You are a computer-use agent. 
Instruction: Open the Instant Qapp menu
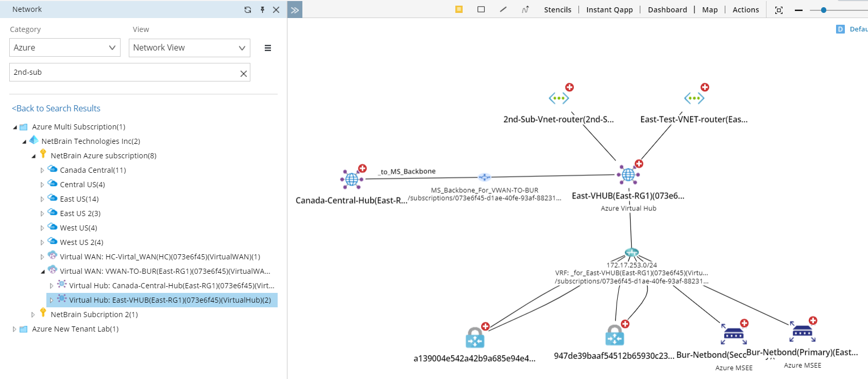click(609, 10)
